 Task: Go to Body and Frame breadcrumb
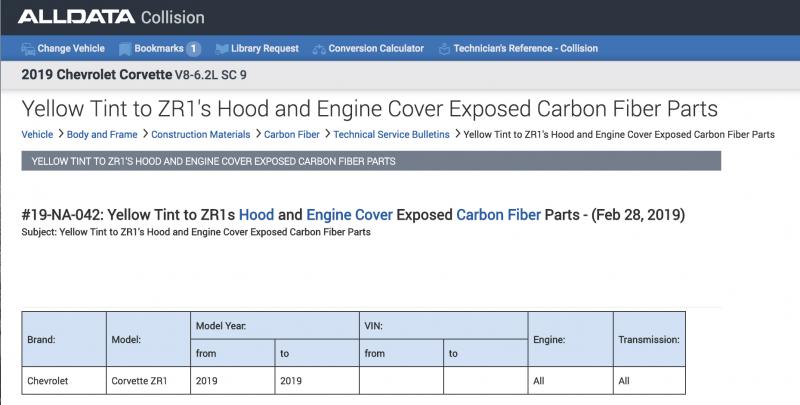[x=102, y=135]
